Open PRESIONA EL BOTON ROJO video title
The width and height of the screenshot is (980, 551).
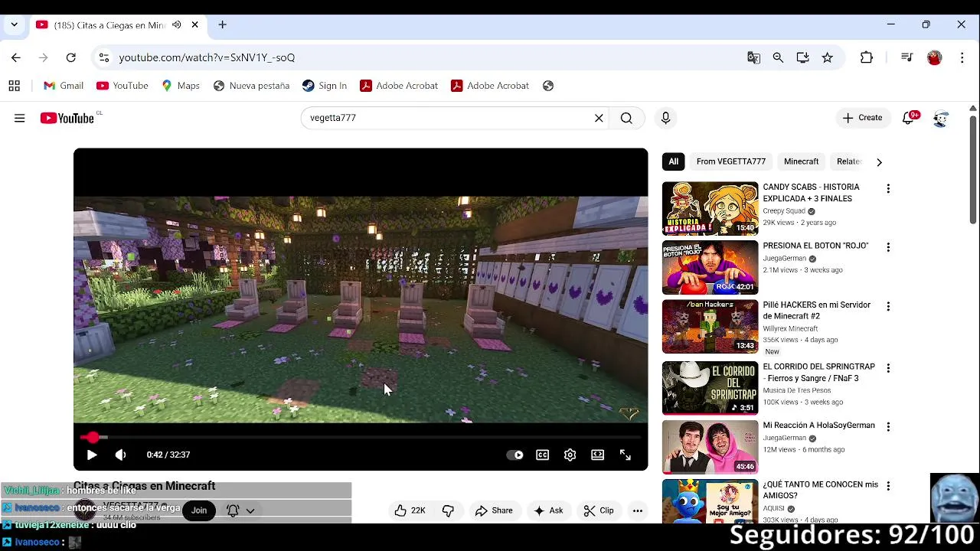[x=815, y=246]
